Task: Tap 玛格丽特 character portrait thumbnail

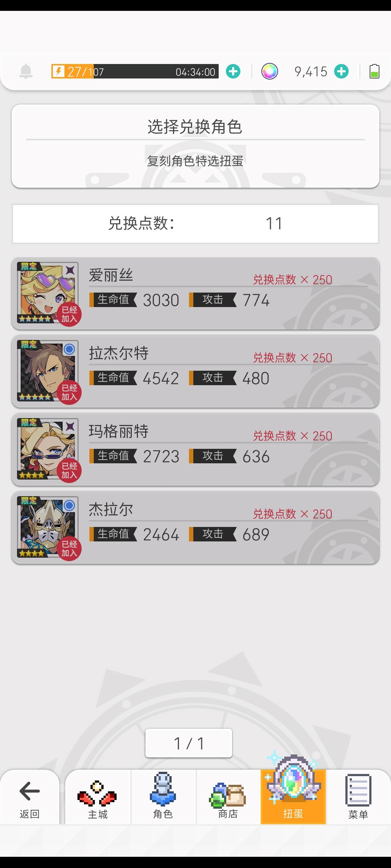Action: point(48,449)
